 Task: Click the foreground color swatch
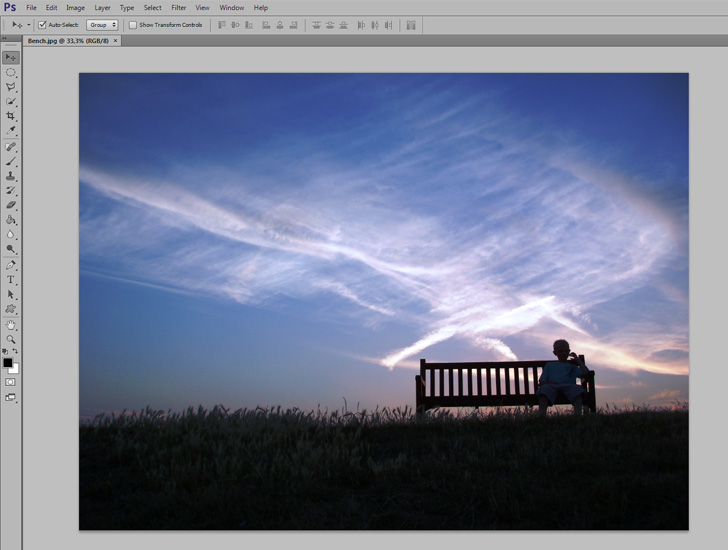[8, 363]
